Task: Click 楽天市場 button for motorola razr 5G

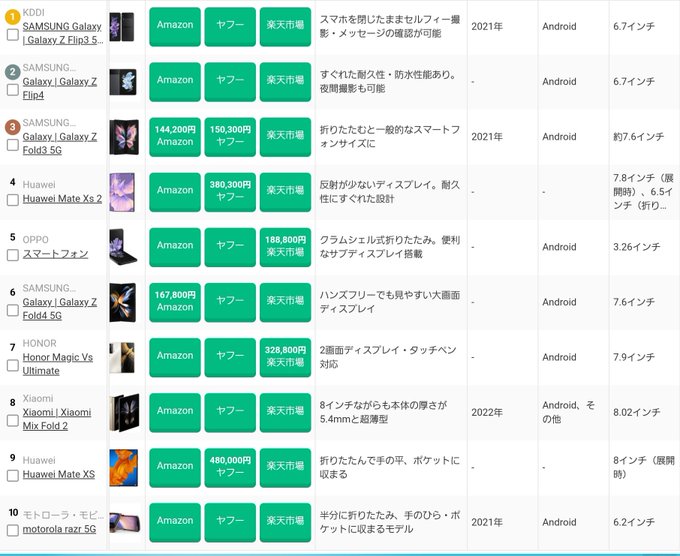Action: click(285, 522)
